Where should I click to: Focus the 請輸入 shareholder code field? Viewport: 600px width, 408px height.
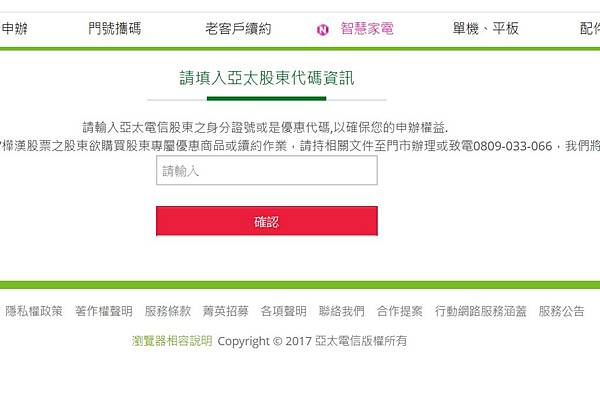tap(267, 170)
